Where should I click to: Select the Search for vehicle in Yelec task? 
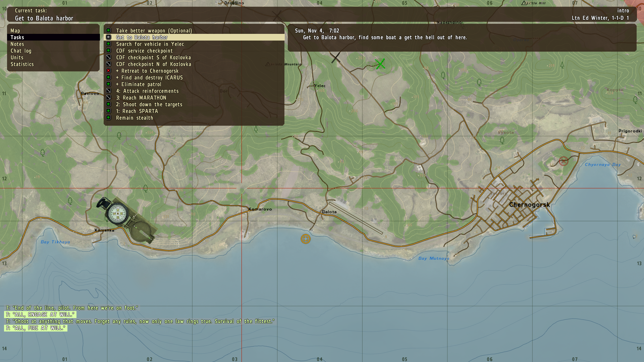coord(150,44)
